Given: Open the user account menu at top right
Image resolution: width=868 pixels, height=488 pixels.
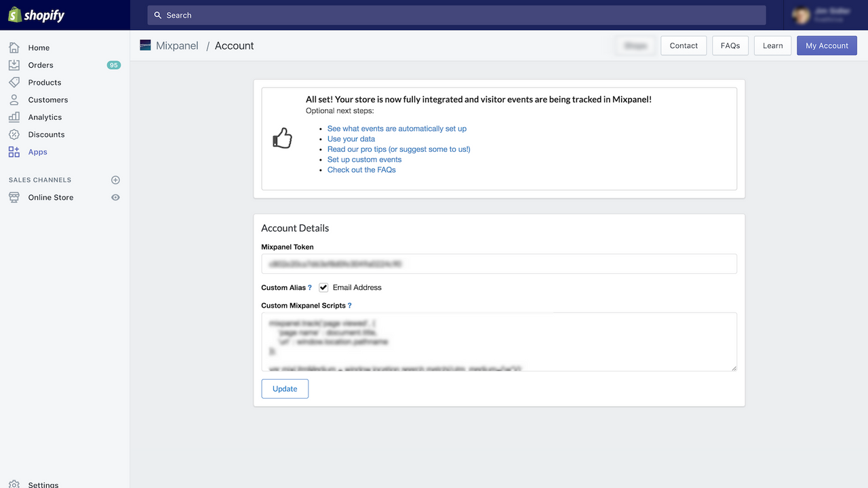Looking at the screenshot, I should tap(825, 15).
